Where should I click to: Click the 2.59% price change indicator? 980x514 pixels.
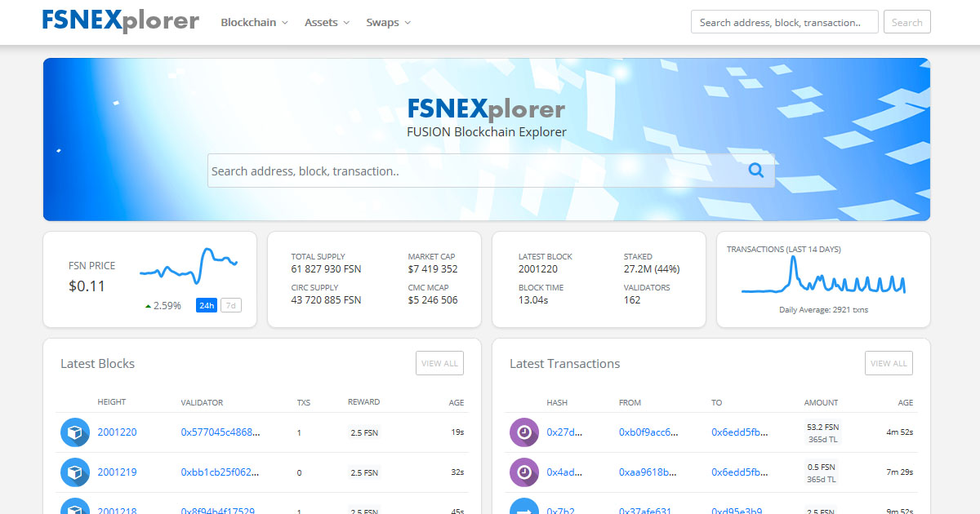(163, 306)
